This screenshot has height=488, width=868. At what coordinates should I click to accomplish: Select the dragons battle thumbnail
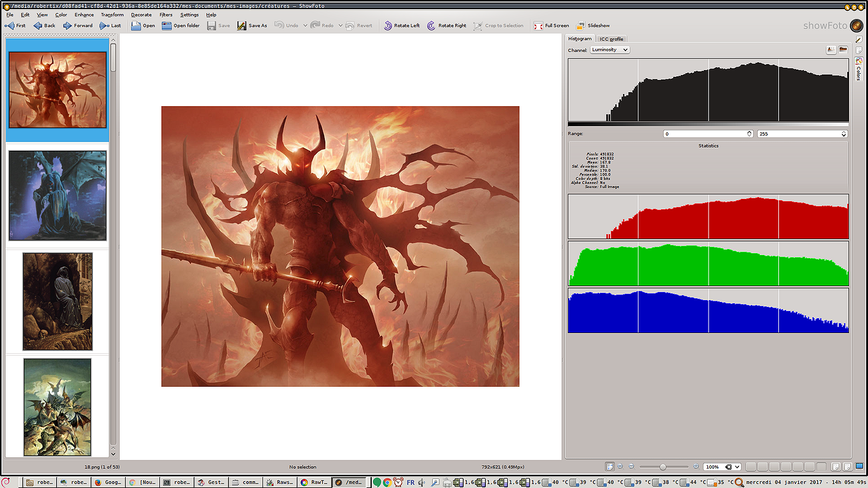point(57,407)
